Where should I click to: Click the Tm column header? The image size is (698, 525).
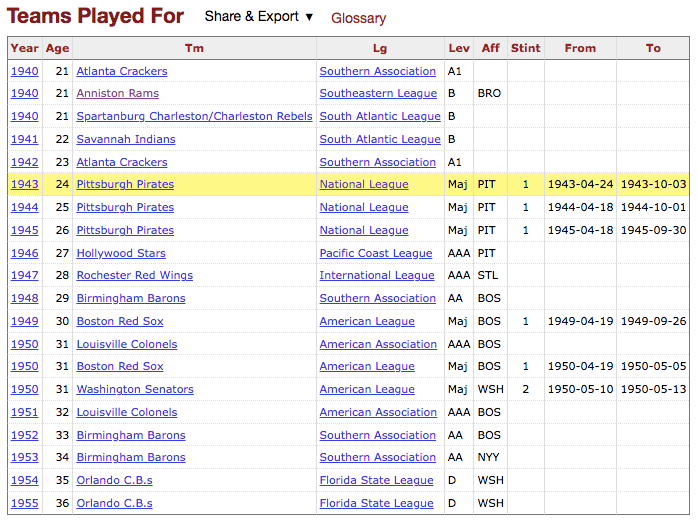pyautogui.click(x=194, y=48)
